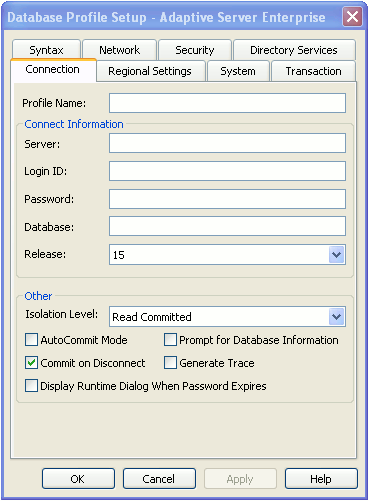Click the Release combo box showing 15
This screenshot has width=369, height=501.
click(227, 255)
